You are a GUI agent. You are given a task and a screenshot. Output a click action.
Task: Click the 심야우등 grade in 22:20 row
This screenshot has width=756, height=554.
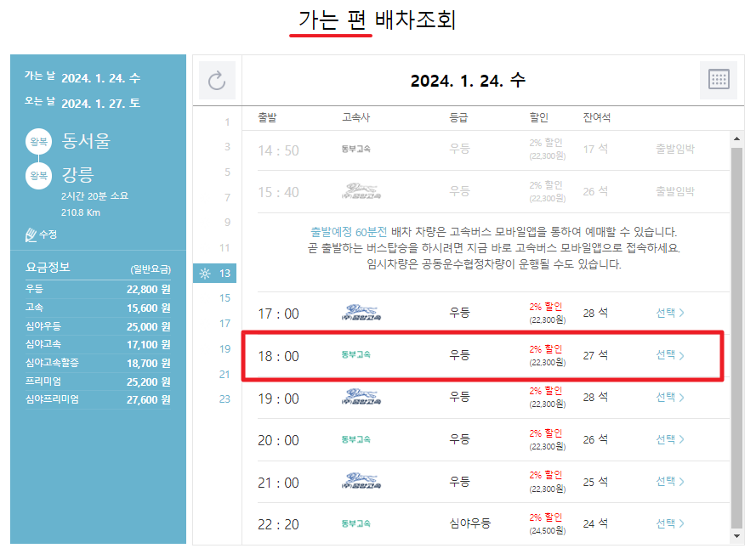(x=469, y=523)
